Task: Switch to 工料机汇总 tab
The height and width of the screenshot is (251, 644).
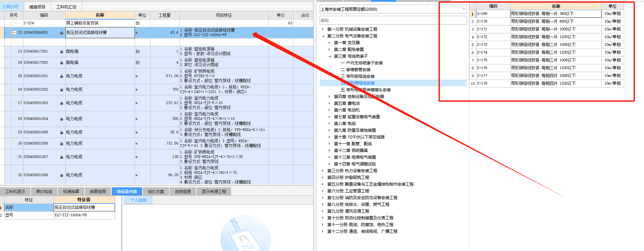Action: click(66, 7)
